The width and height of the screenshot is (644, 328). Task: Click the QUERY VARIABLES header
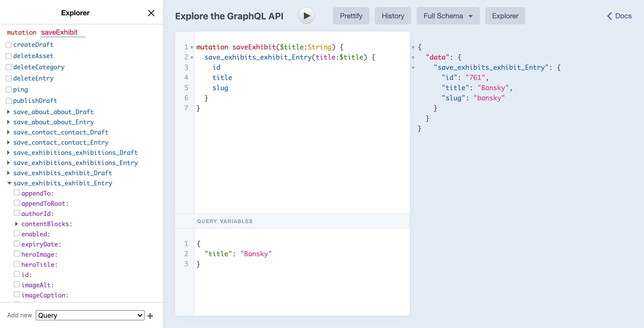[292, 221]
